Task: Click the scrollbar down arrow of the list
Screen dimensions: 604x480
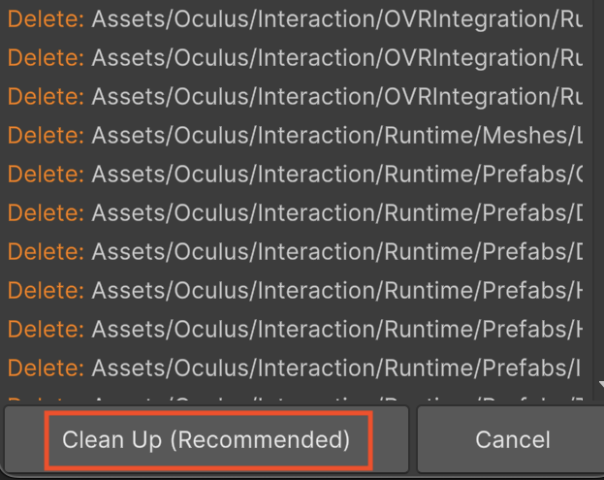Action: pos(601,384)
